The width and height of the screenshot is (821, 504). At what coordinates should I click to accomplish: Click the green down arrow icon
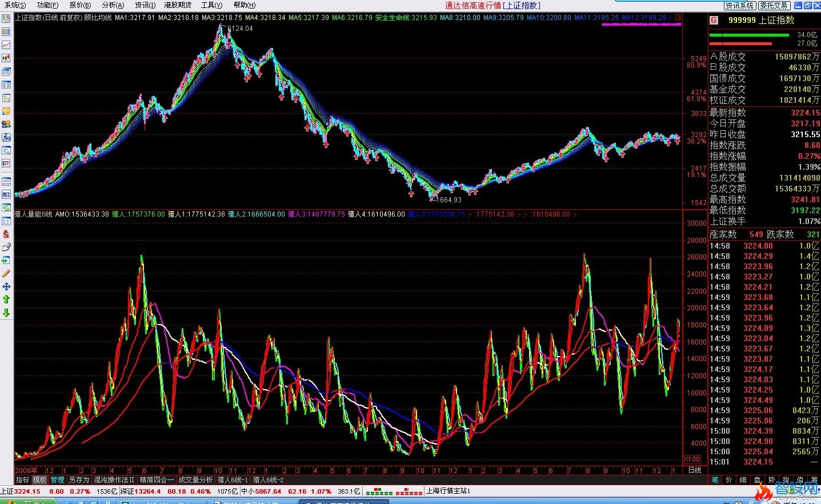click(x=6, y=313)
